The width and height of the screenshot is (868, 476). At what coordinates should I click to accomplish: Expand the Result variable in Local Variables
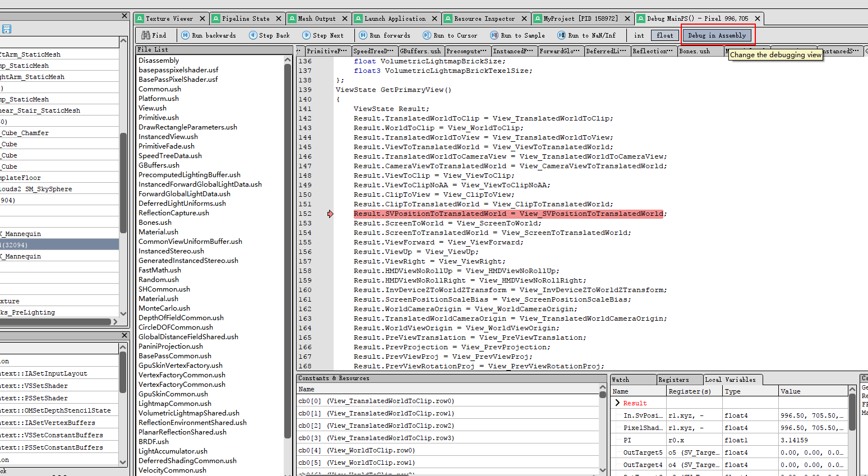(617, 403)
